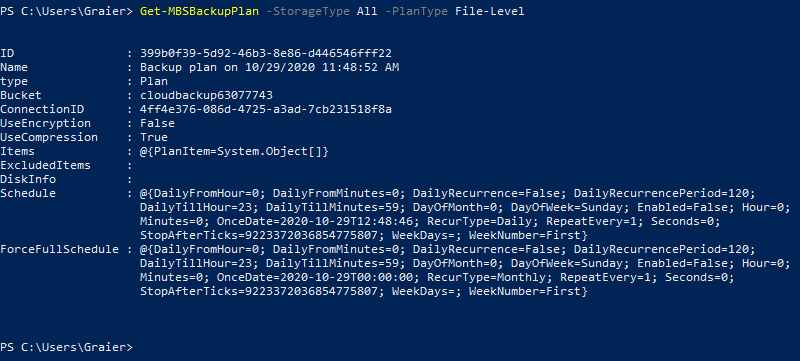Click the Schedule property label
800x361 pixels.
28,193
